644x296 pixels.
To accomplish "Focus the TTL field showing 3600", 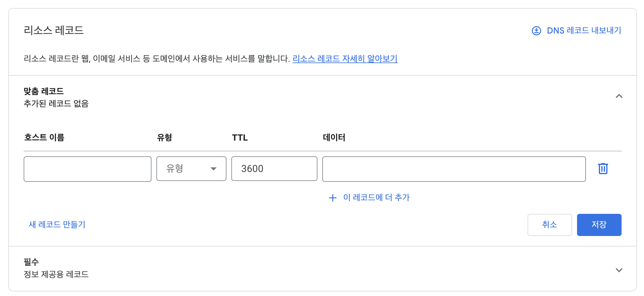I will [x=274, y=169].
